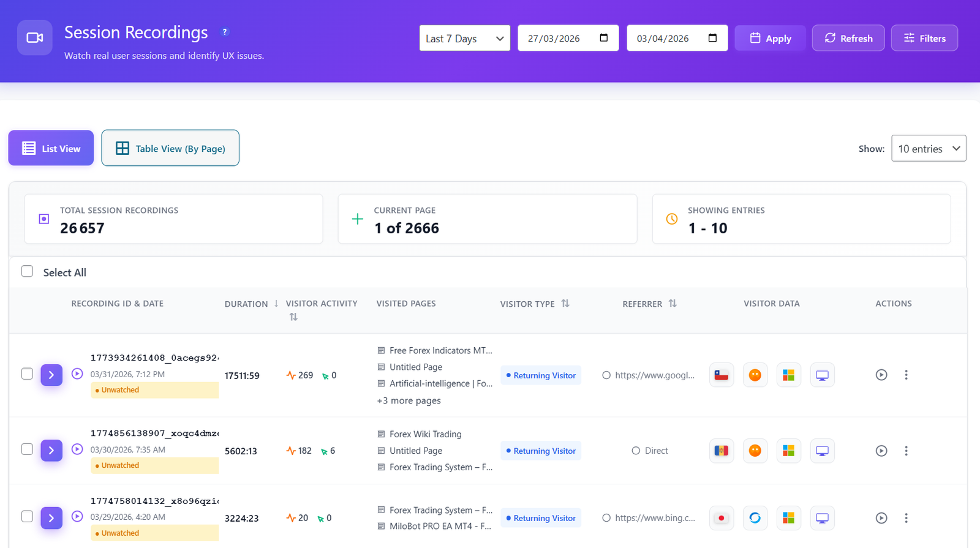Click the end date field 03/04/2026
Viewport: 980px width, 548px height.
coord(677,38)
